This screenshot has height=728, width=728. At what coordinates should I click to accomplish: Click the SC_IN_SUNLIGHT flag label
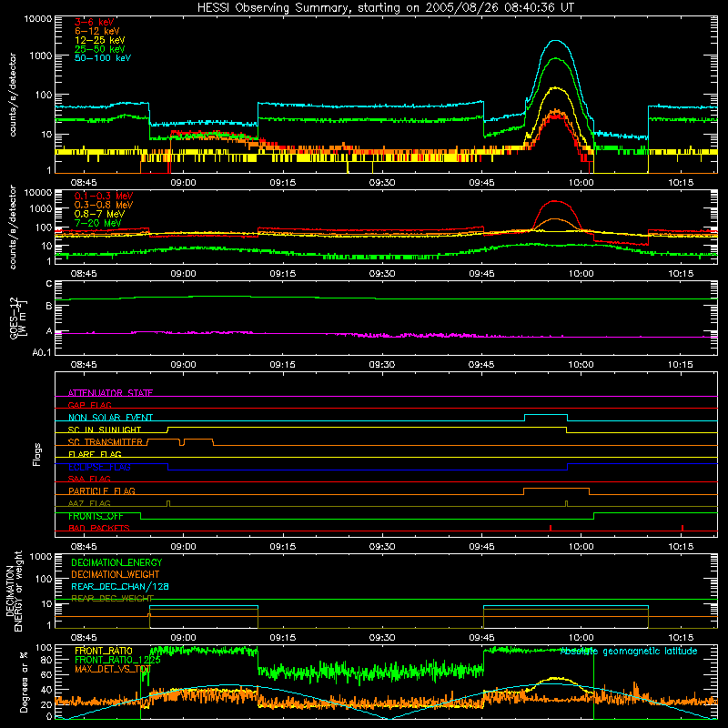105,430
